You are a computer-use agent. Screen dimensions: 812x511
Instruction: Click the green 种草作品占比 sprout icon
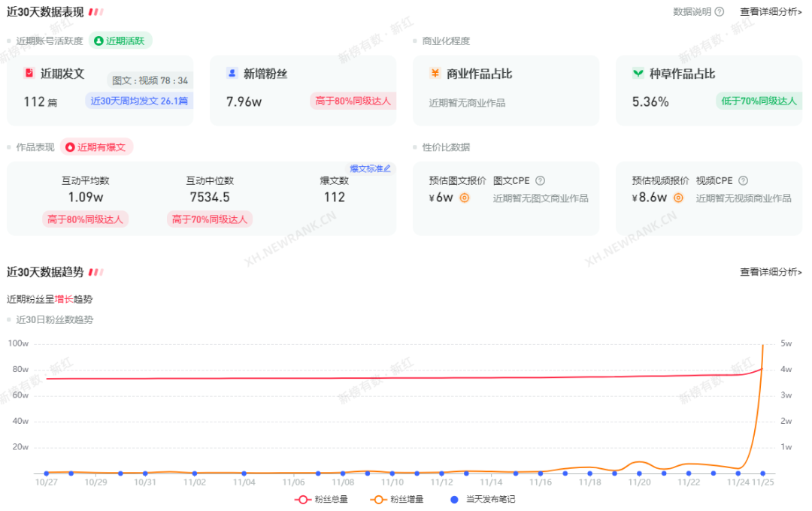(638, 73)
